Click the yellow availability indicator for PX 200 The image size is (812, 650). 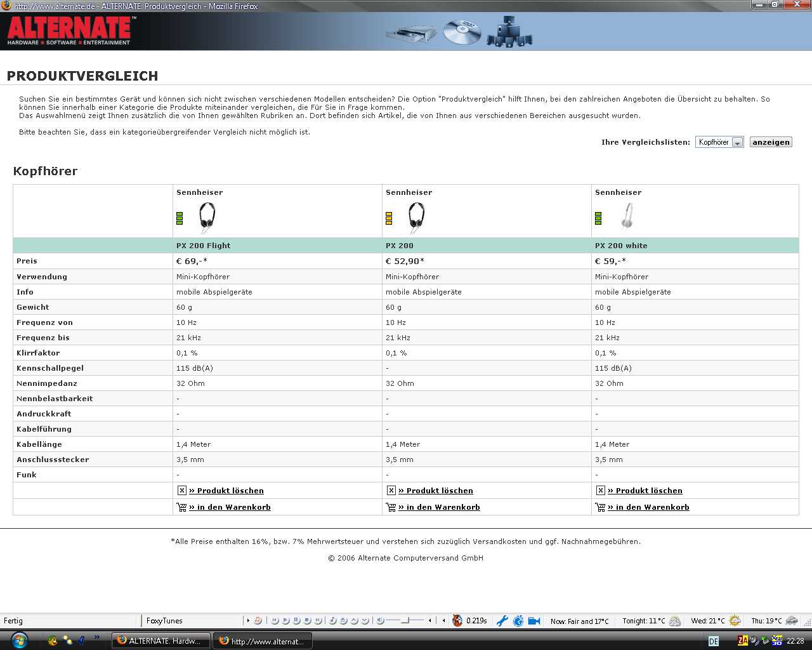click(389, 218)
